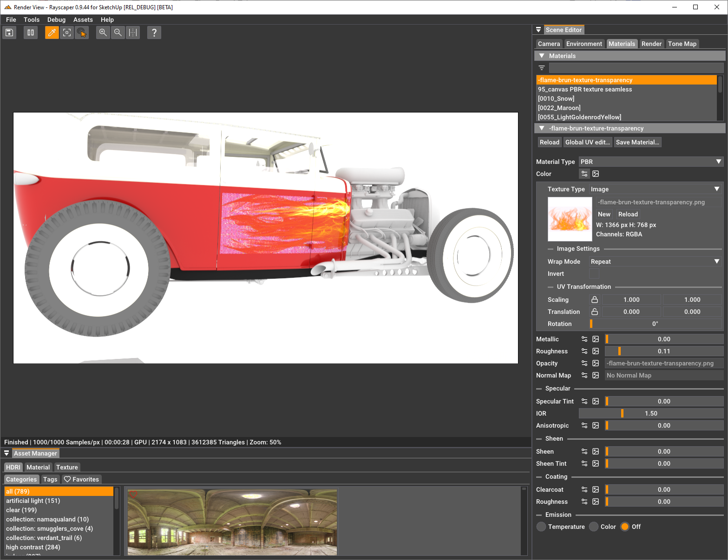Click the Global UV edit button
The height and width of the screenshot is (560, 728).
(x=588, y=142)
